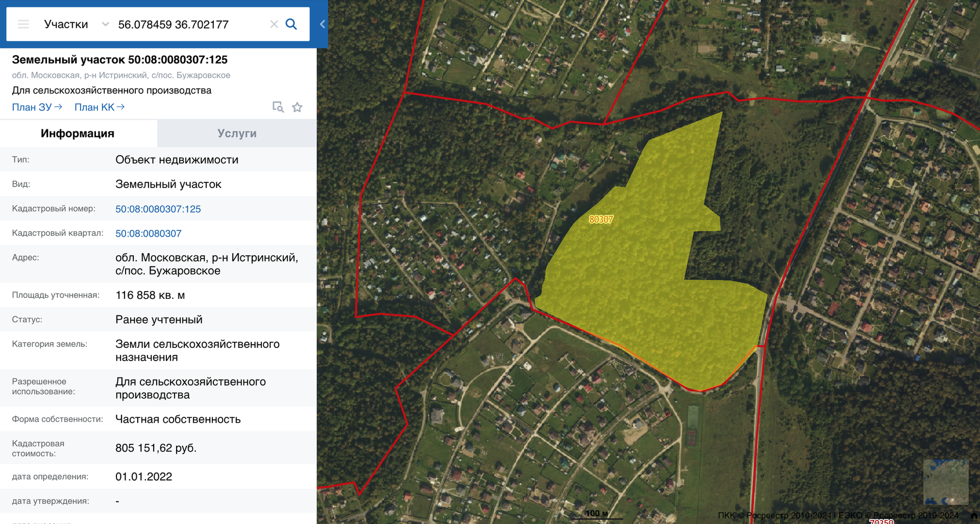Select cadastral value 805 151,62 руб.
The width and height of the screenshot is (980, 524).
(x=156, y=448)
